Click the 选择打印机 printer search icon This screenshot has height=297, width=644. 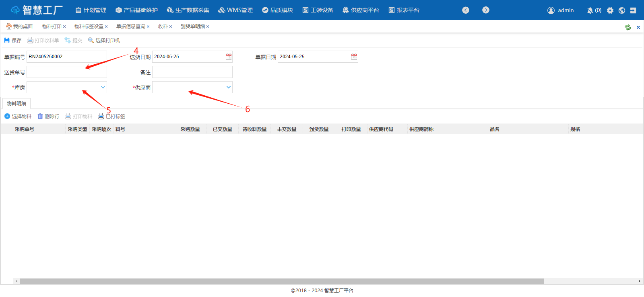click(91, 40)
